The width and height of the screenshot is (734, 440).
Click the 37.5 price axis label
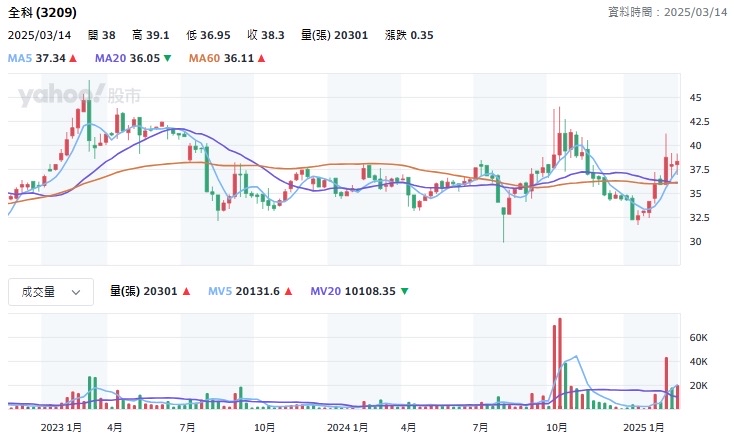(699, 170)
